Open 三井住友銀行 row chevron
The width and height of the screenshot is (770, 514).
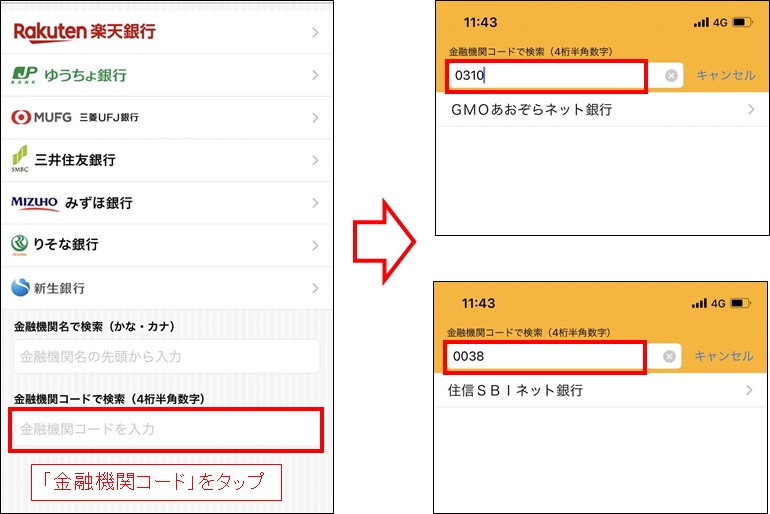click(x=315, y=160)
